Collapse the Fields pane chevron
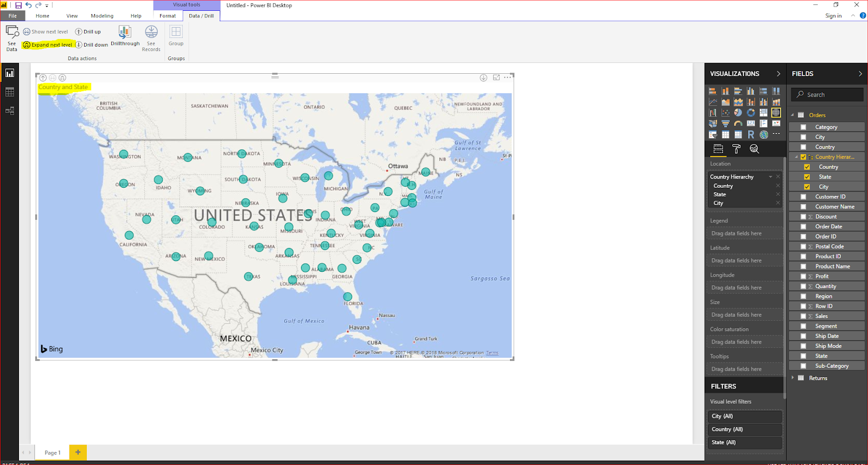The image size is (868, 465). 860,74
